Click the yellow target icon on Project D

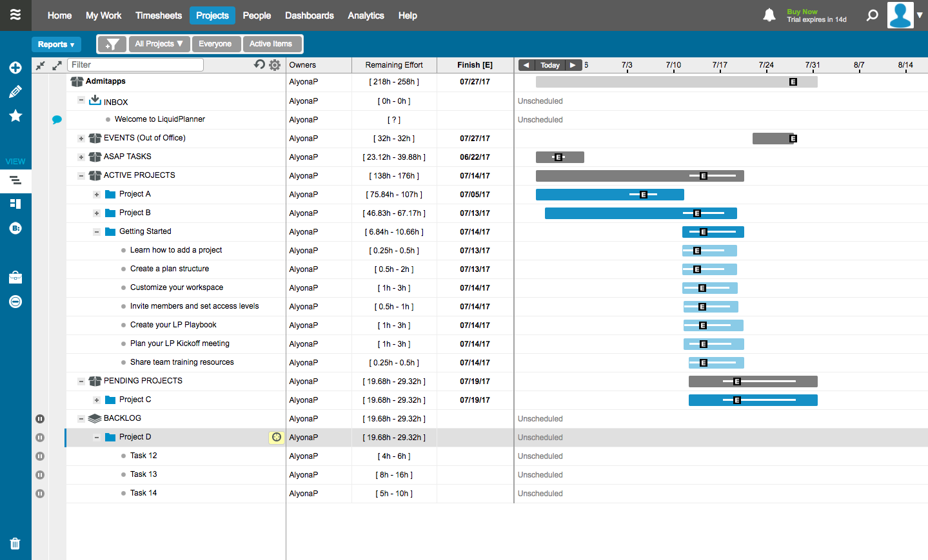[x=277, y=437]
